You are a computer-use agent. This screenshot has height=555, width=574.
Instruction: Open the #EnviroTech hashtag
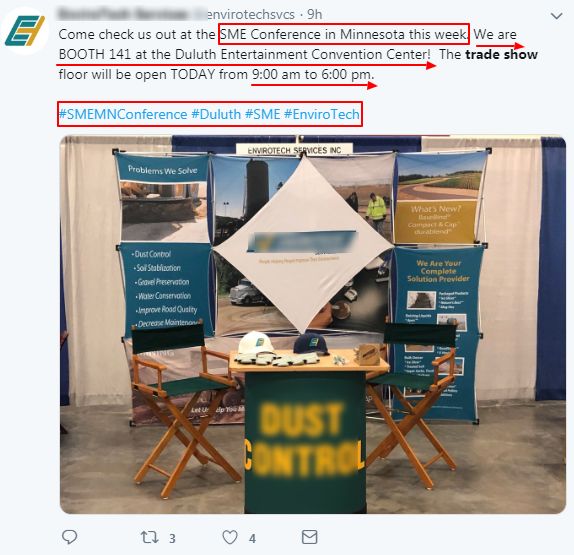[322, 114]
